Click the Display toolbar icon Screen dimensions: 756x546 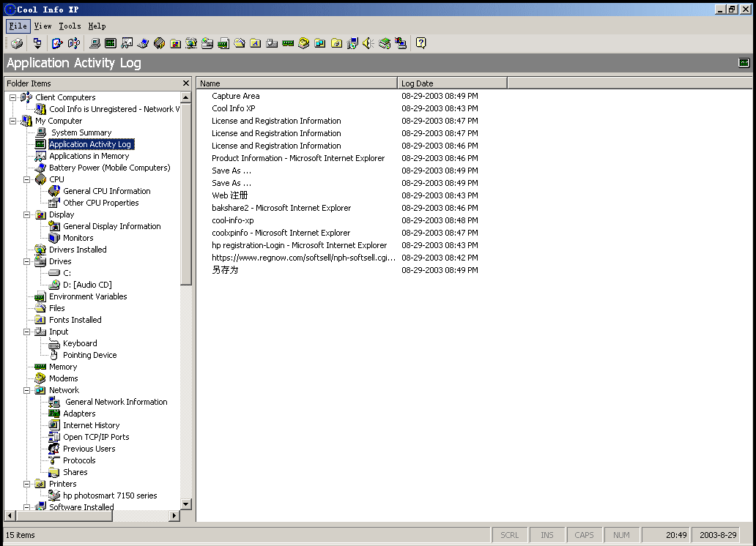pos(176,43)
